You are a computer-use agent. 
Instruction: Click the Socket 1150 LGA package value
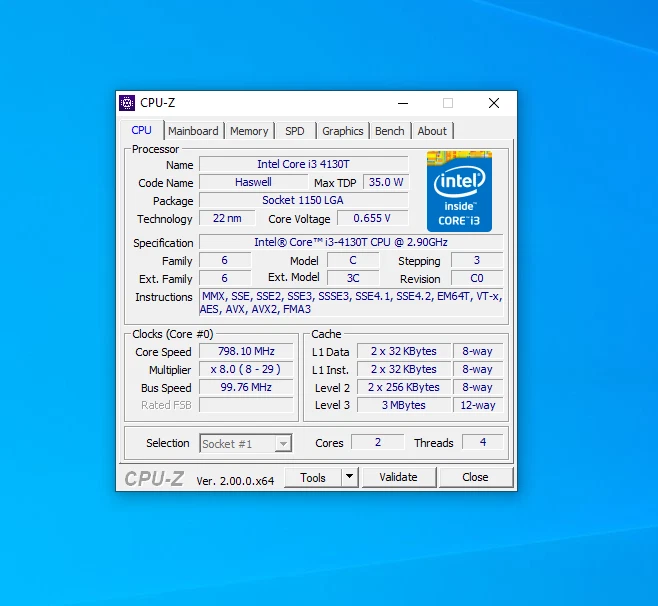[303, 200]
